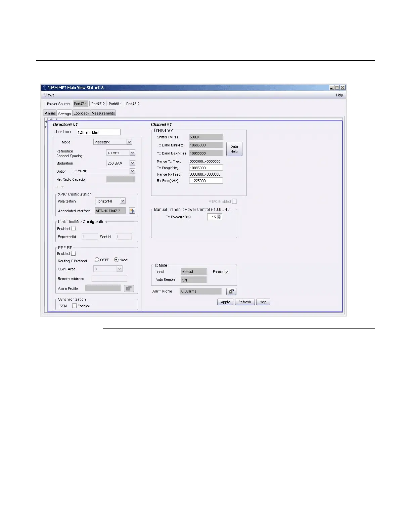Image resolution: width=411 pixels, height=532 pixels.
Task: Open the All Alarms profile browse icon
Action: click(x=231, y=292)
